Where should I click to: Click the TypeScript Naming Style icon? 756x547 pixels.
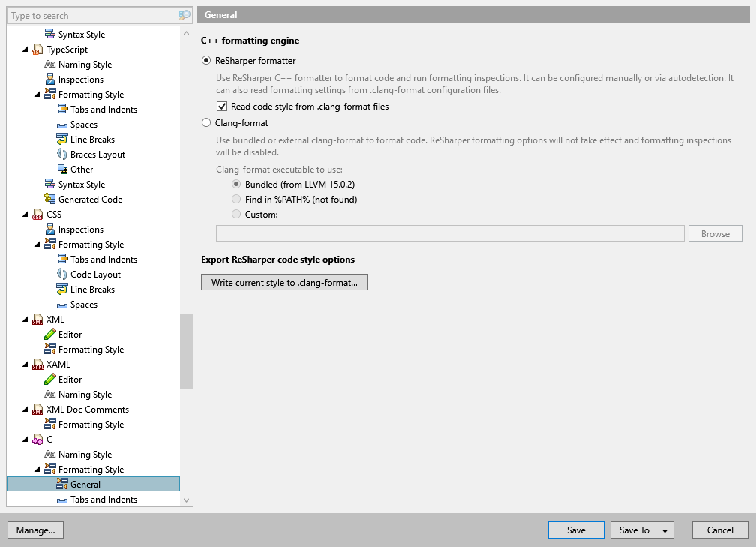[x=49, y=65]
